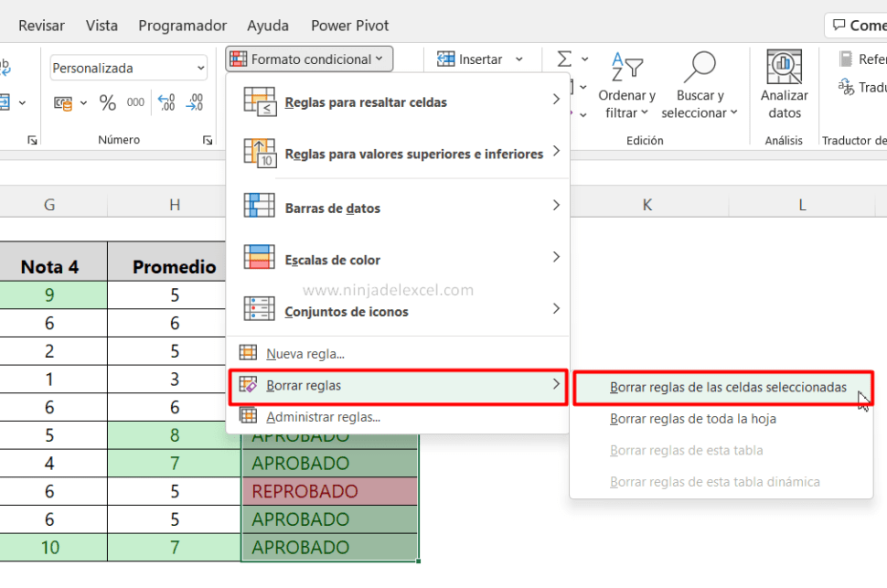
Task: Click the Autosuma (Σ) icon
Action: pyautogui.click(x=562, y=58)
